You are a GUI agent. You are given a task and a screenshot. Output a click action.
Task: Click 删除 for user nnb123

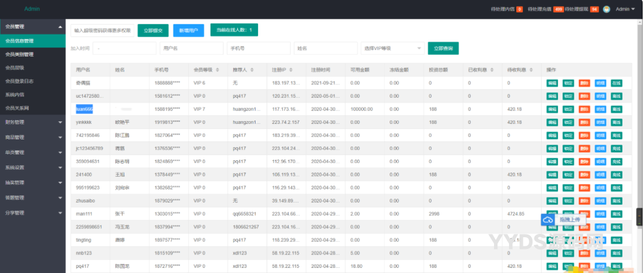(x=584, y=253)
